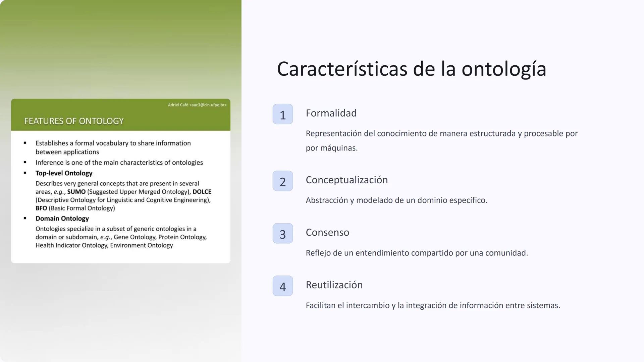Select the 'Formalidad' heading
Screen dimensions: 644x362
tap(331, 113)
